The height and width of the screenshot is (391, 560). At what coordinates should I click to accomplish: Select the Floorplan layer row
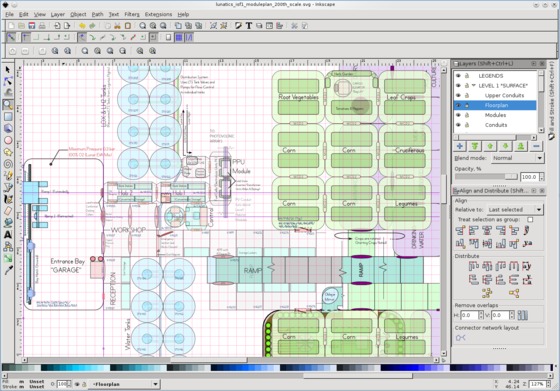click(x=495, y=105)
